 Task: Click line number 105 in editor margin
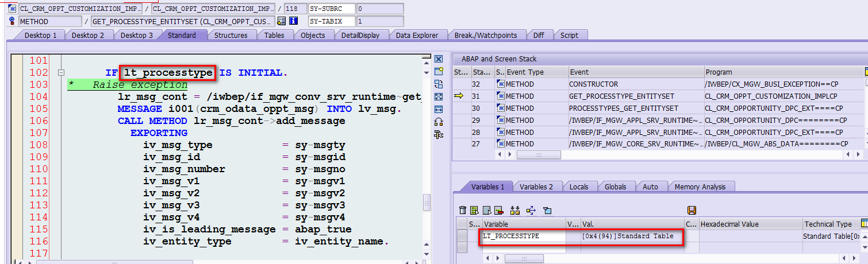point(39,108)
